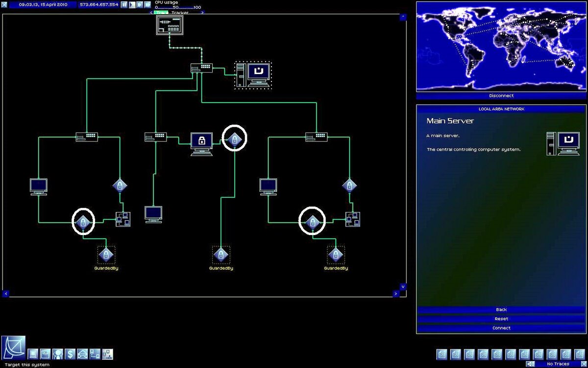
Task: Toggle the trace beep speaker icon
Action: pos(530,364)
